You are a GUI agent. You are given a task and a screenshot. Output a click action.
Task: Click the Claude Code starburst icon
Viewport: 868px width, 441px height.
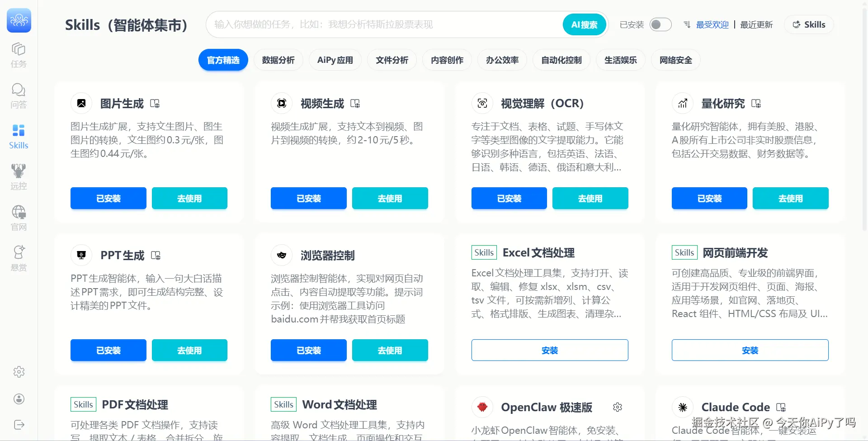pos(683,407)
